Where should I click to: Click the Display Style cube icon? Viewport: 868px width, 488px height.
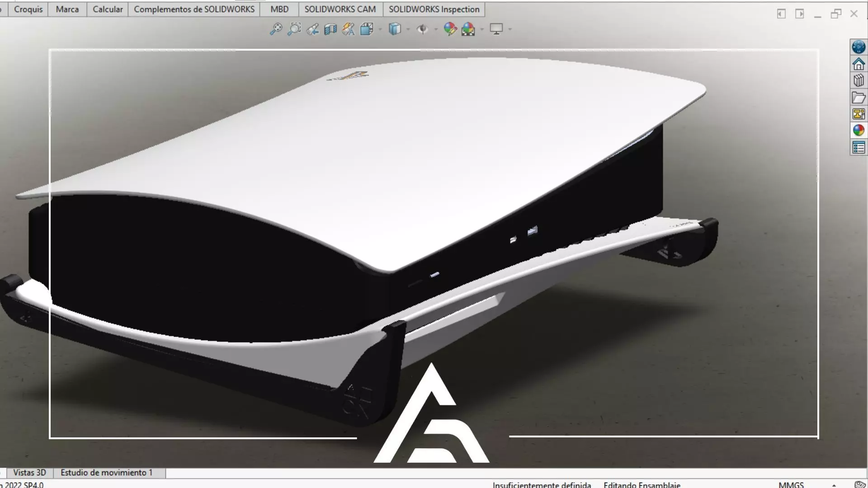395,29
